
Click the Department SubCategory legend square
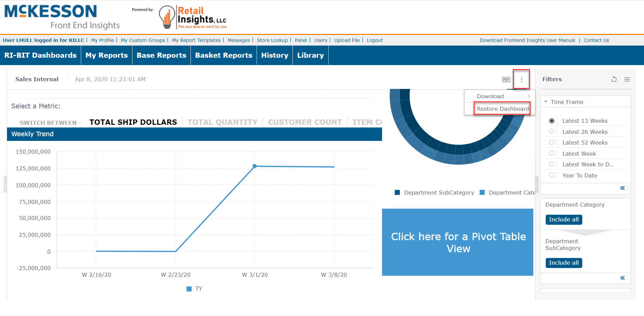coord(397,192)
